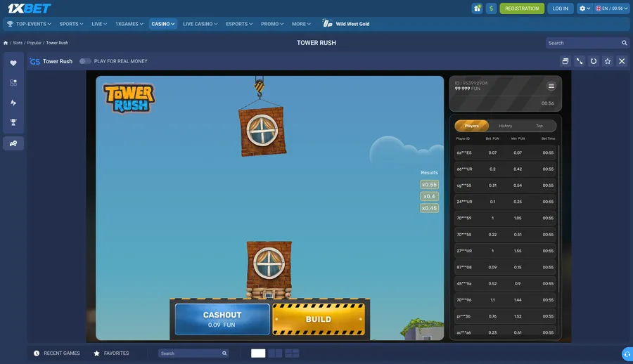This screenshot has height=364, width=633.
Task: Select the 6a***ES player row
Action: click(505, 152)
